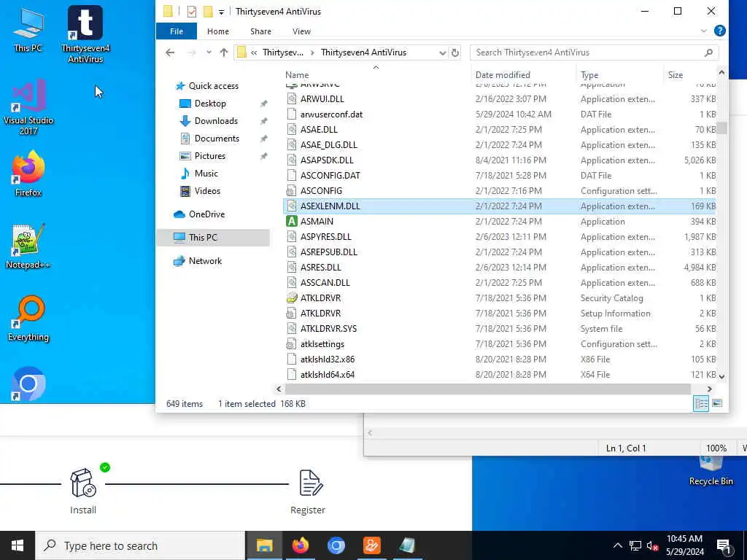This screenshot has height=560, width=747.
Task: Select Visual Studio 2017 desktop icon
Action: click(28, 108)
